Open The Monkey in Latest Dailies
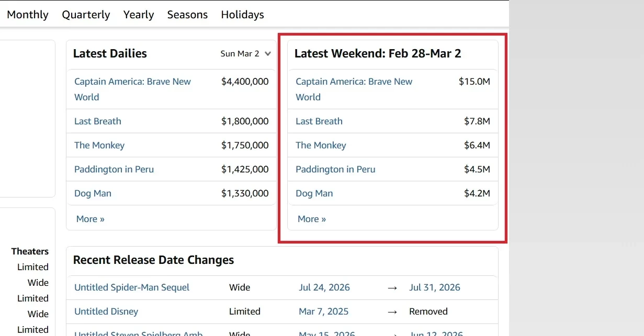The image size is (644, 336). coord(99,145)
